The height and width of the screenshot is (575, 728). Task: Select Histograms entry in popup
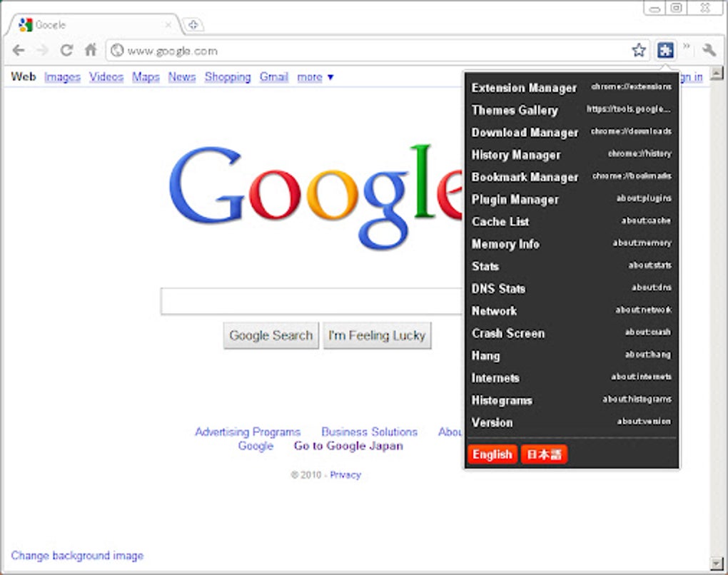(x=572, y=400)
